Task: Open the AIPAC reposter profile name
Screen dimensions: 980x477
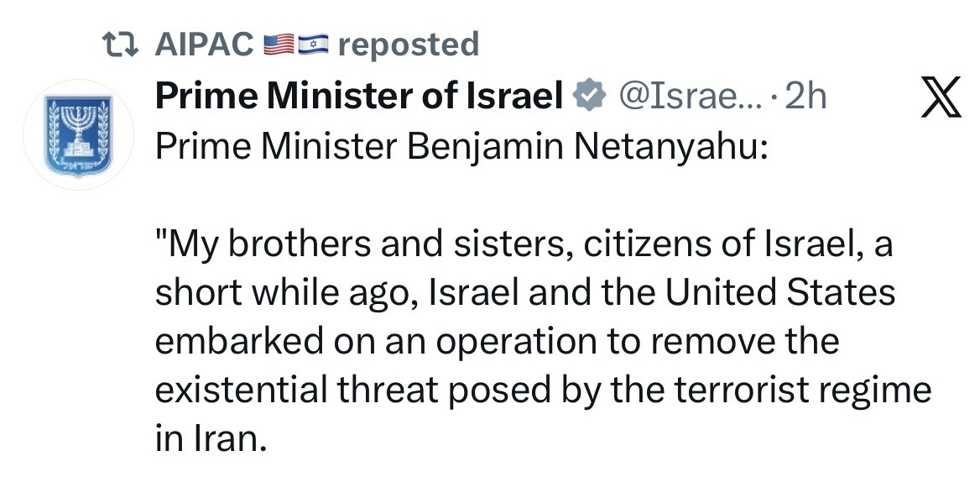Action: [205, 44]
